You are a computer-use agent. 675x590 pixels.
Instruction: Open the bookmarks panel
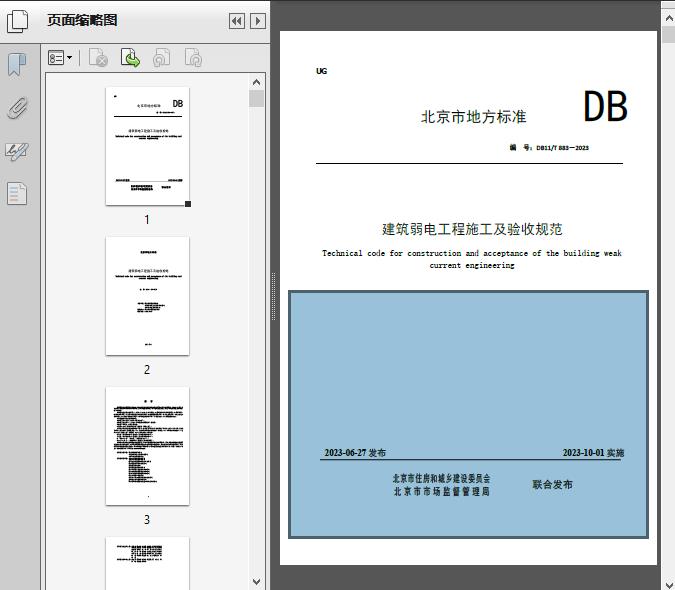17,65
